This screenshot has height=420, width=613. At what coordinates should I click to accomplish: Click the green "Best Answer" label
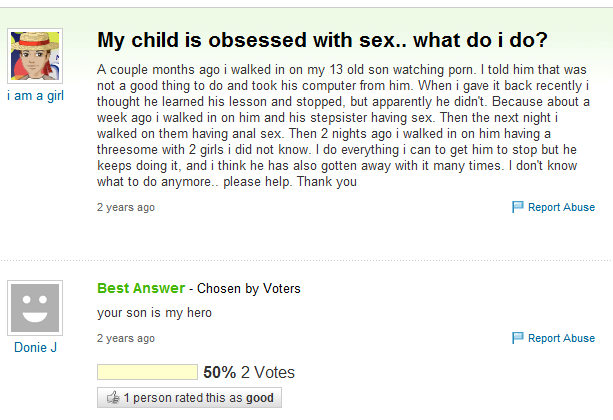pyautogui.click(x=141, y=289)
